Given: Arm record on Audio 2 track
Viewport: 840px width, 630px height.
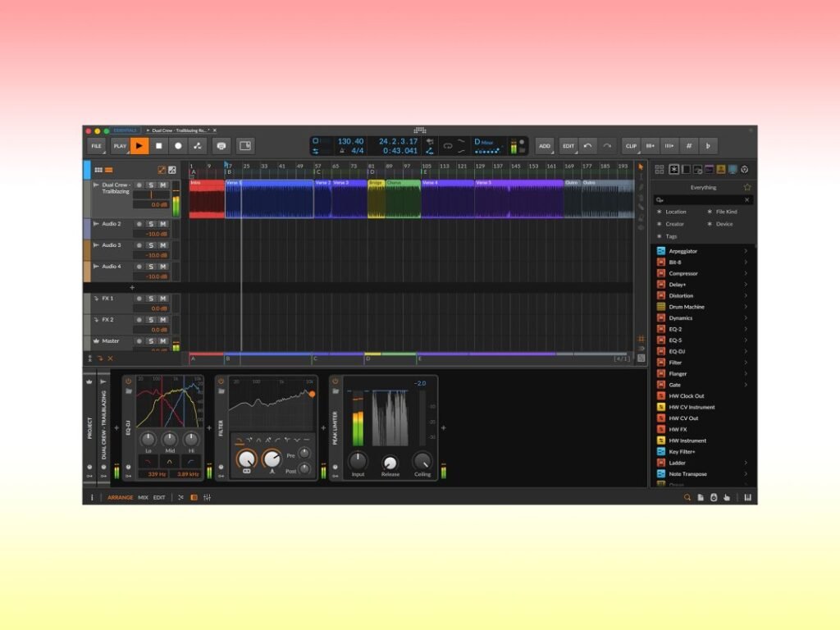Looking at the screenshot, I should 139,224.
